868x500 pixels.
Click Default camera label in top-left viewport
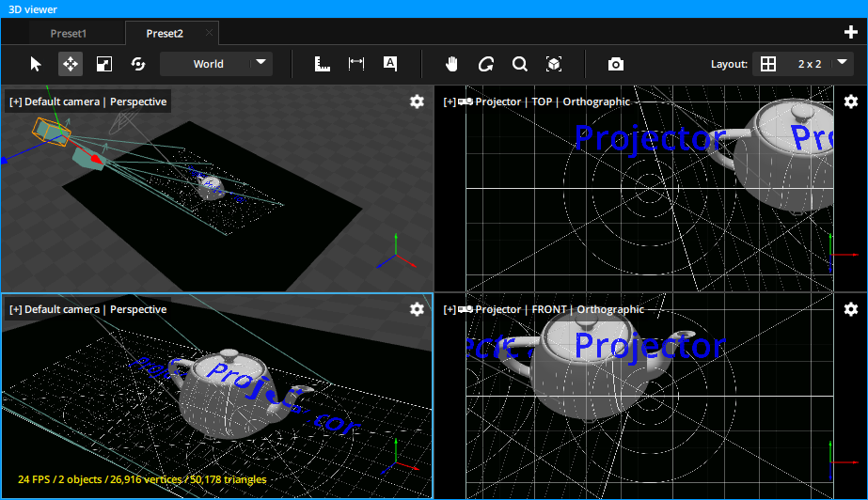click(x=62, y=102)
